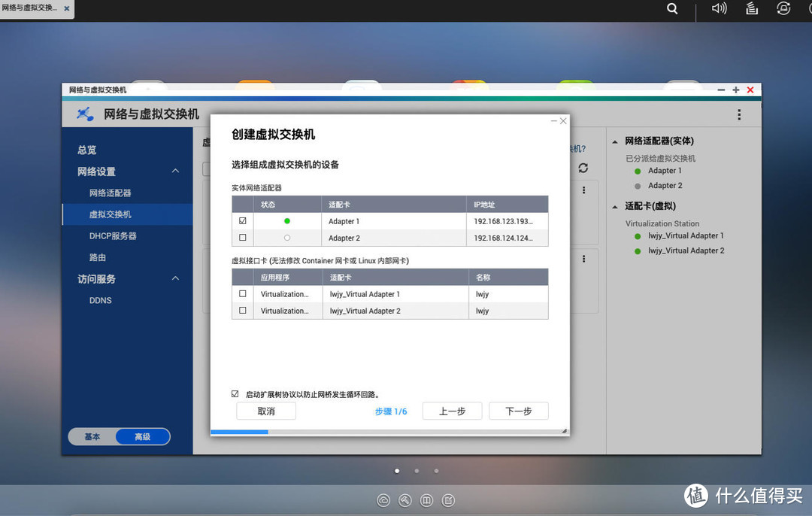Open the search magnifier in top bar
The height and width of the screenshot is (516, 812).
[x=672, y=8]
